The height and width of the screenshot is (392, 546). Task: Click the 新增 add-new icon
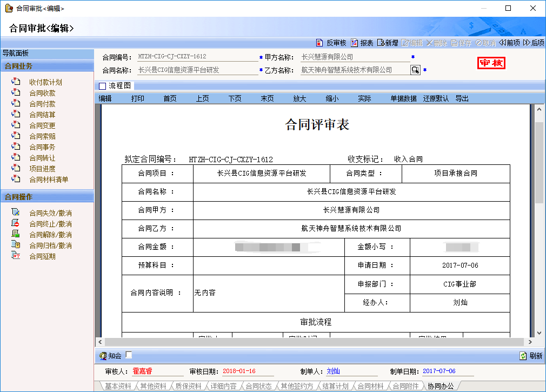(x=381, y=43)
